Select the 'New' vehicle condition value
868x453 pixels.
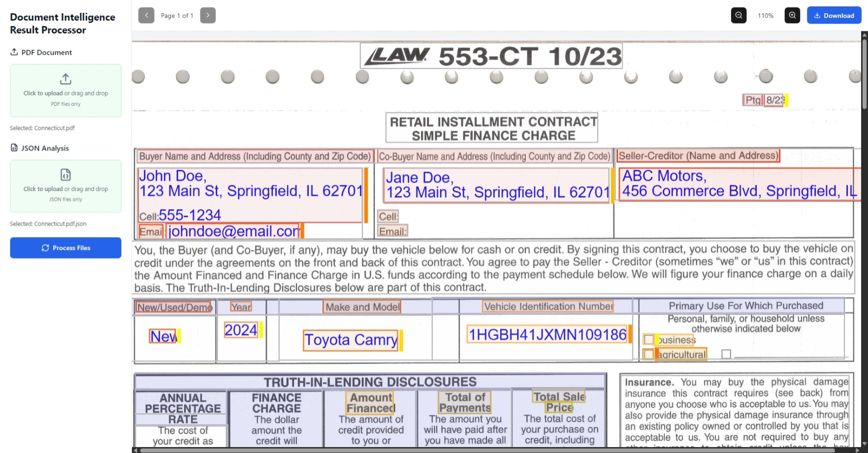coord(163,336)
